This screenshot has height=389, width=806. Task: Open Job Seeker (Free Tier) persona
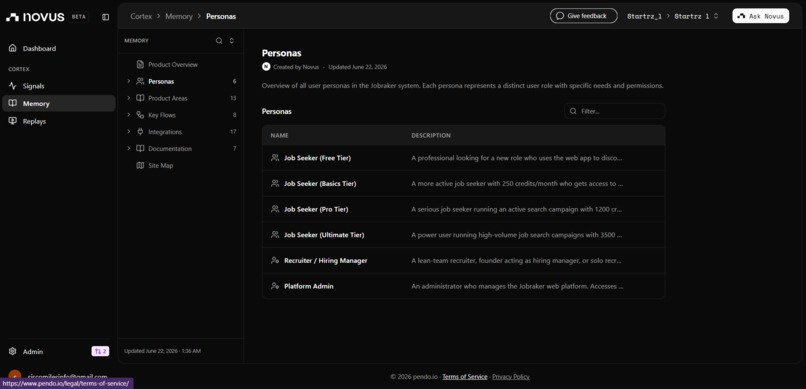click(317, 158)
